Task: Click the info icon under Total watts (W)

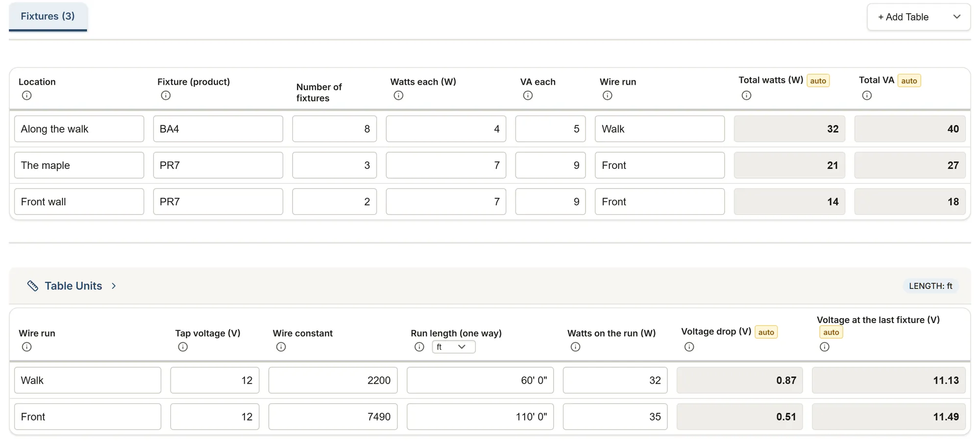Action: pyautogui.click(x=746, y=95)
